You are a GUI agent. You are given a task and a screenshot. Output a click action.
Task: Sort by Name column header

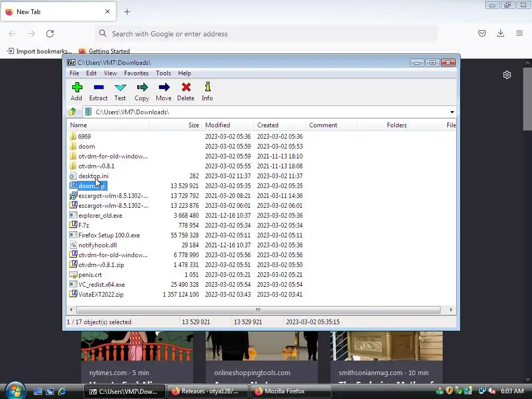(x=108, y=125)
